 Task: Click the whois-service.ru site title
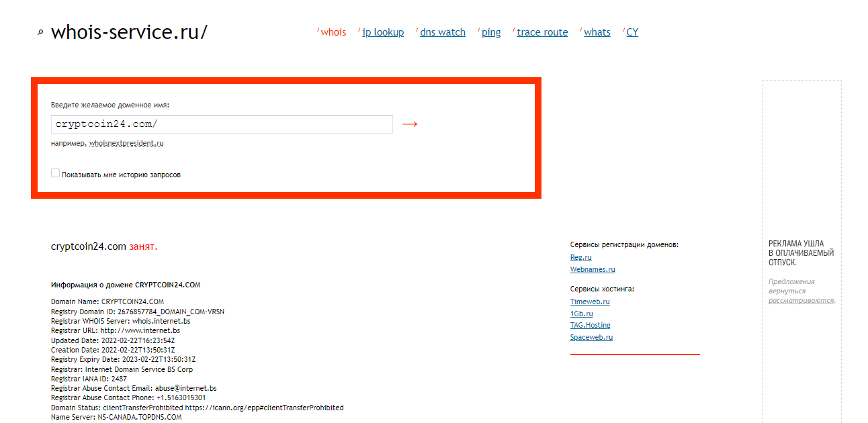(x=129, y=32)
